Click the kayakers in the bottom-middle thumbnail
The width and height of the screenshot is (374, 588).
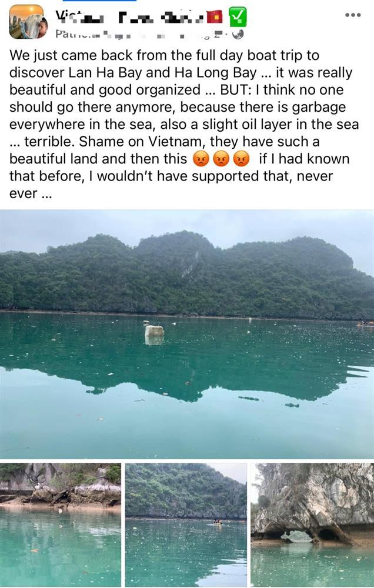pos(217,522)
